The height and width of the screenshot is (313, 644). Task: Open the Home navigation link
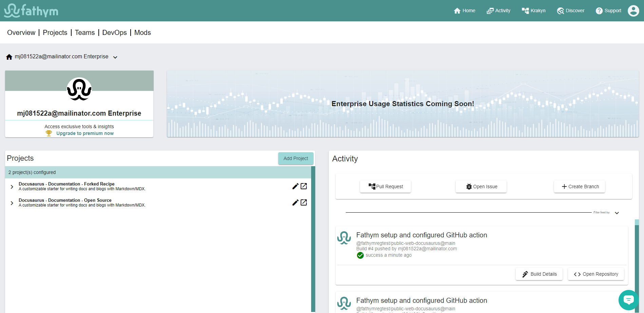(465, 11)
